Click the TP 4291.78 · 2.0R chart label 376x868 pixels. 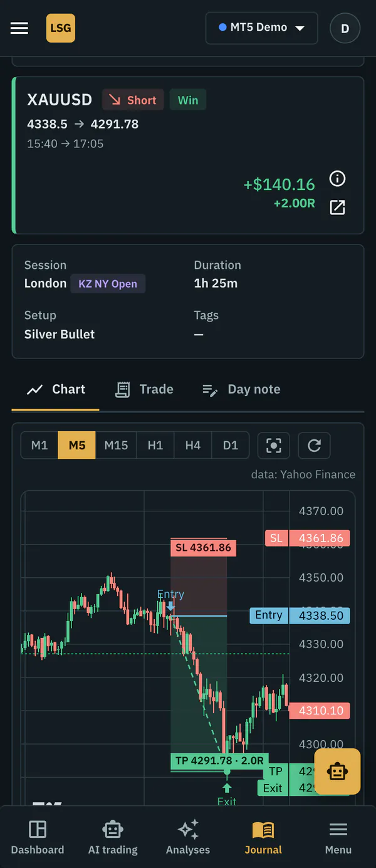tap(219, 761)
